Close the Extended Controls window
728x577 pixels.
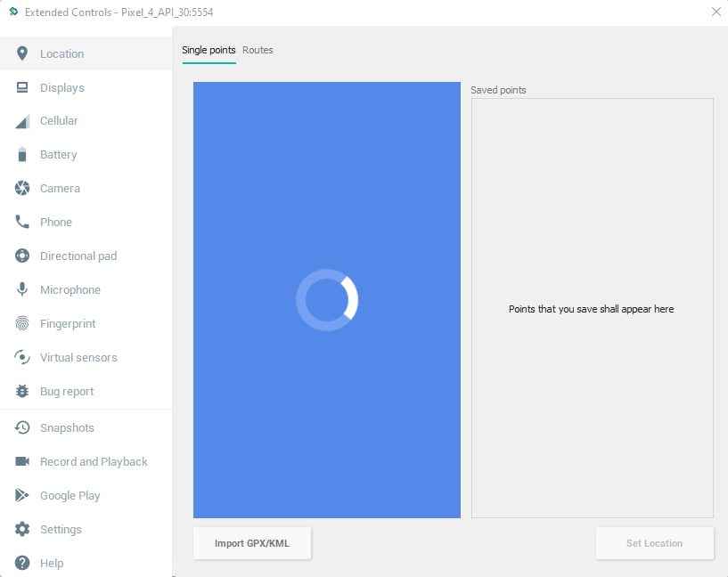pos(716,12)
